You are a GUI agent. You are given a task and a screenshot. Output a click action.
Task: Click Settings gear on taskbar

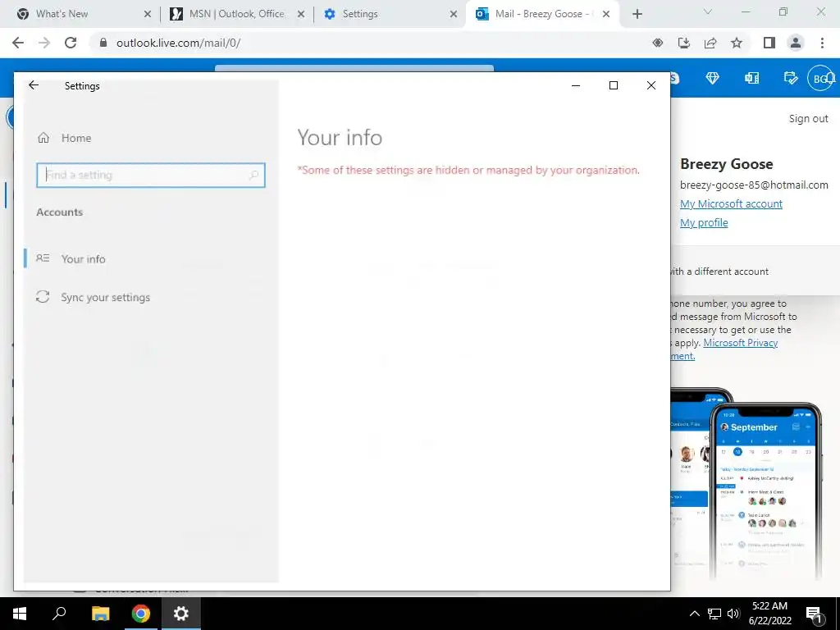tap(181, 614)
